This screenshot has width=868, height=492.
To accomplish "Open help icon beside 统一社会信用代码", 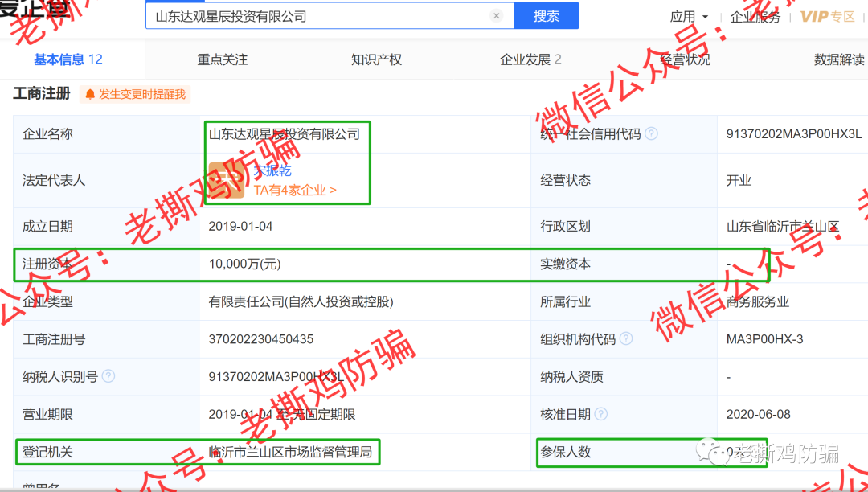I will click(652, 134).
